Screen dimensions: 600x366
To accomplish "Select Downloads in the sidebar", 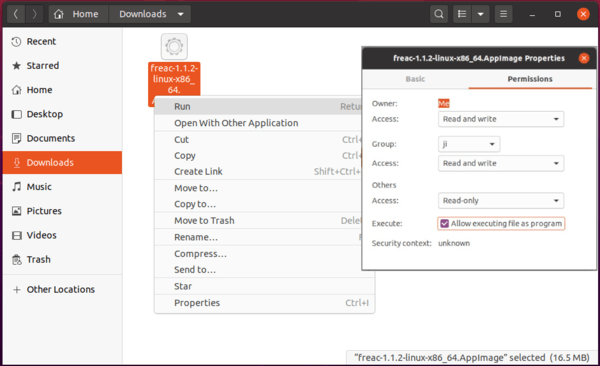I will [62, 162].
